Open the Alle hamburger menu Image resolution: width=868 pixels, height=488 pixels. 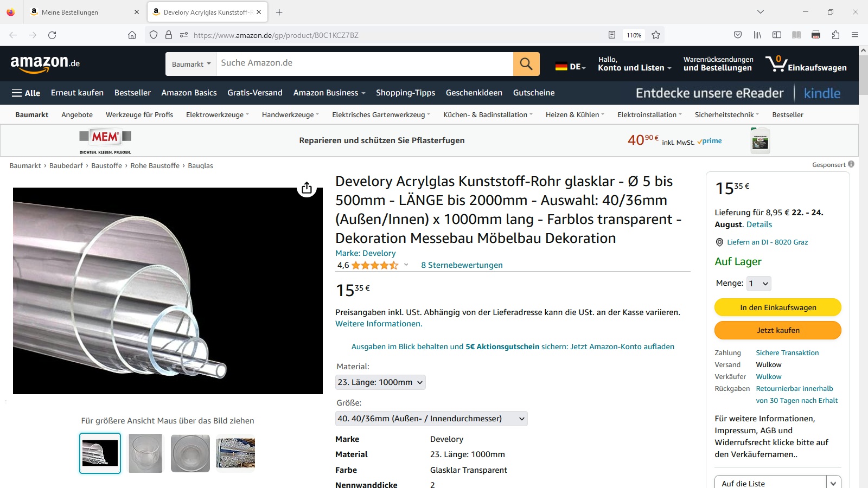point(26,93)
